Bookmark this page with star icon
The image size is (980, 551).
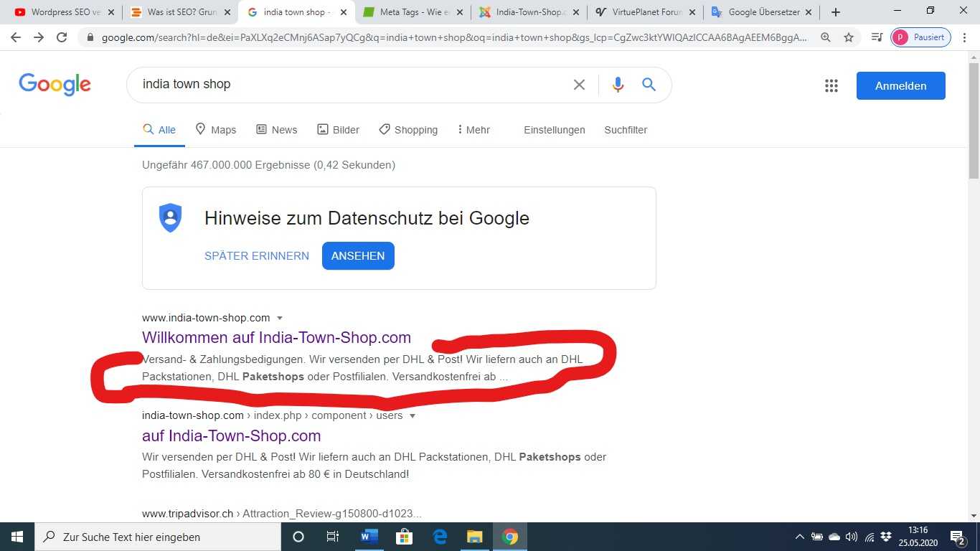pyautogui.click(x=849, y=37)
